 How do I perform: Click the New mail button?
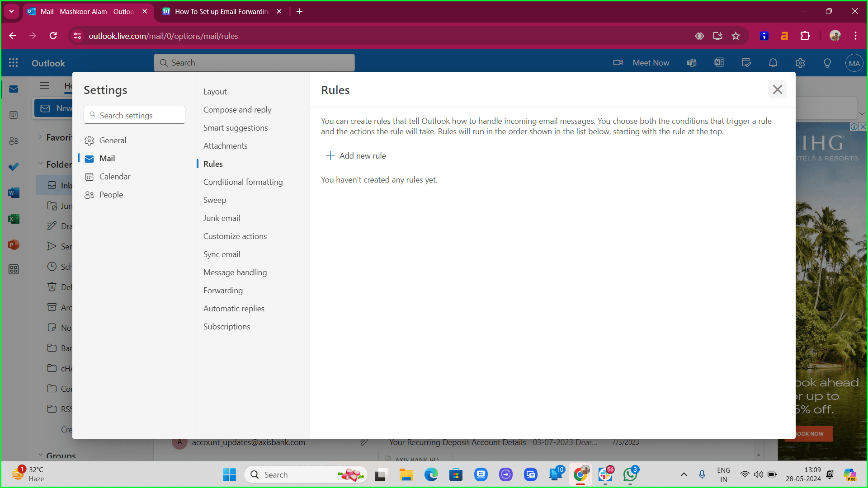pyautogui.click(x=53, y=108)
